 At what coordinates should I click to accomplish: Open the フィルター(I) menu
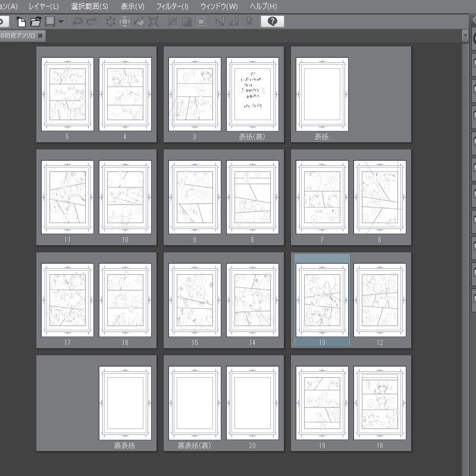(x=173, y=7)
